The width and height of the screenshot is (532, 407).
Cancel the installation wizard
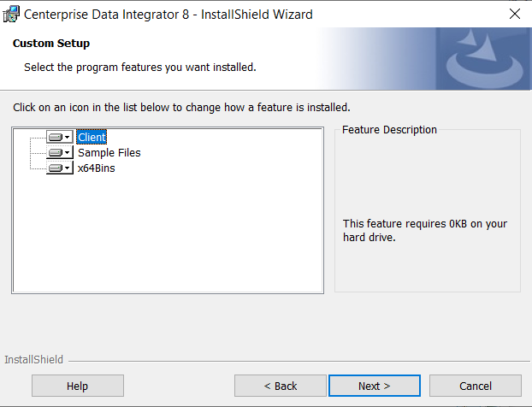pos(475,386)
